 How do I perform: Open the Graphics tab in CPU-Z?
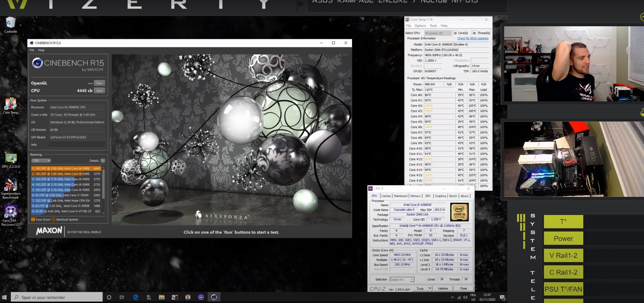point(440,196)
